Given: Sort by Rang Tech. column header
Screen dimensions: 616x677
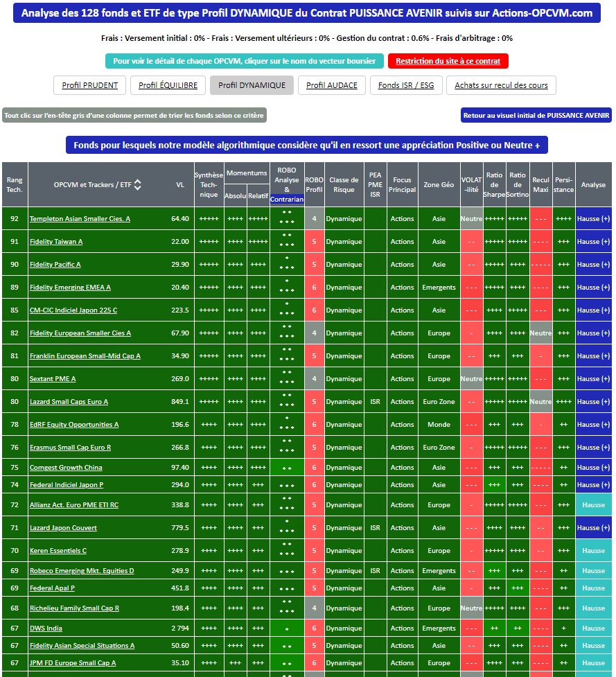Looking at the screenshot, I should (x=15, y=185).
